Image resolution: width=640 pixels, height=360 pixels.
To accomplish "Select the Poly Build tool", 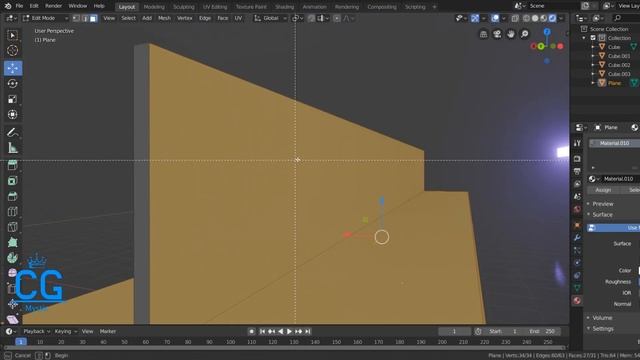I will pos(13,242).
